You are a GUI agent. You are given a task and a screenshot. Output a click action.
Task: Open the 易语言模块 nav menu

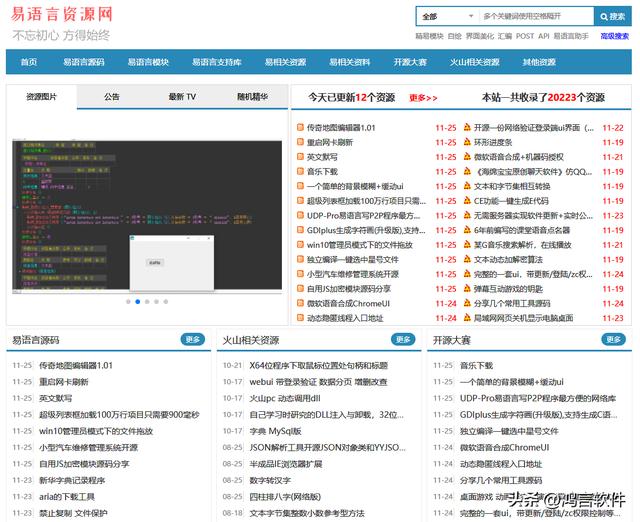[x=148, y=62]
